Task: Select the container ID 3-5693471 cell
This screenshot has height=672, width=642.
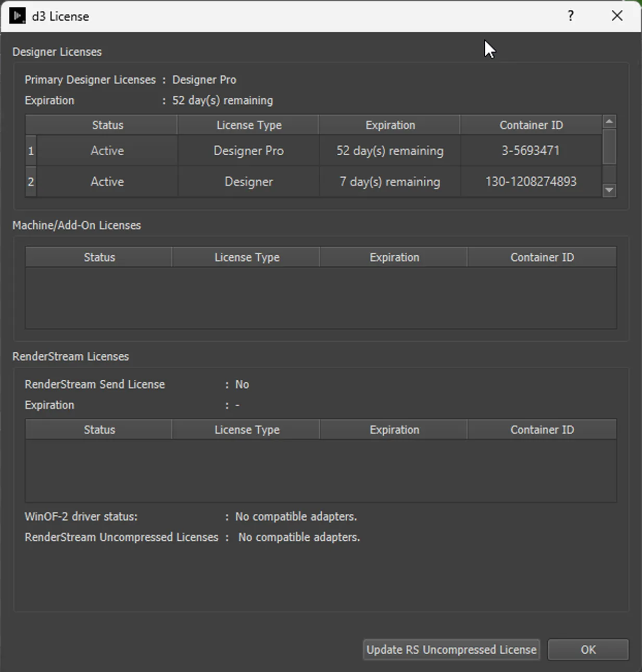Action: click(x=531, y=151)
